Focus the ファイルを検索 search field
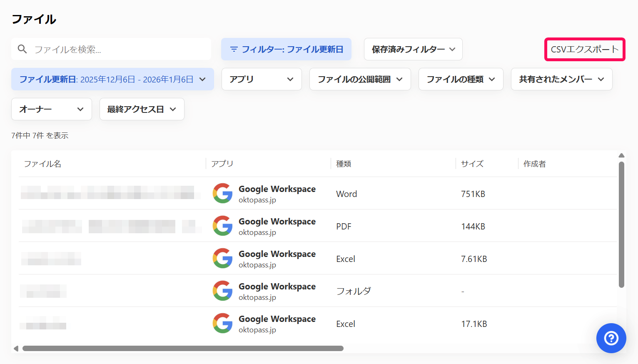The image size is (638, 364). 111,49
